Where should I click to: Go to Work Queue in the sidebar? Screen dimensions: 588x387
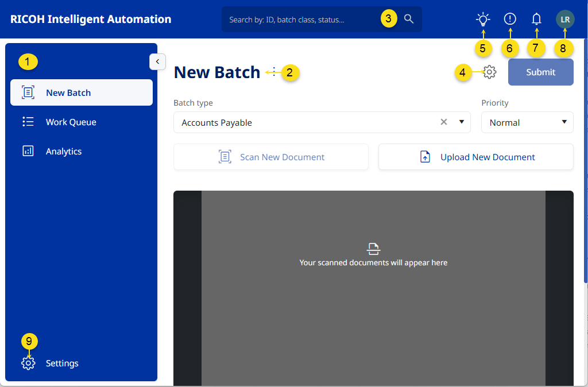point(71,122)
